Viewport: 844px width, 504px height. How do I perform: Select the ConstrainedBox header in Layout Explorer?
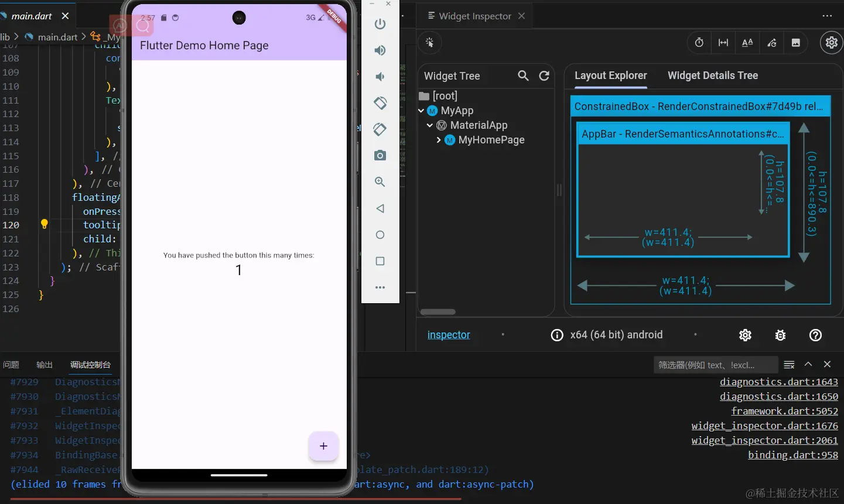pos(701,107)
